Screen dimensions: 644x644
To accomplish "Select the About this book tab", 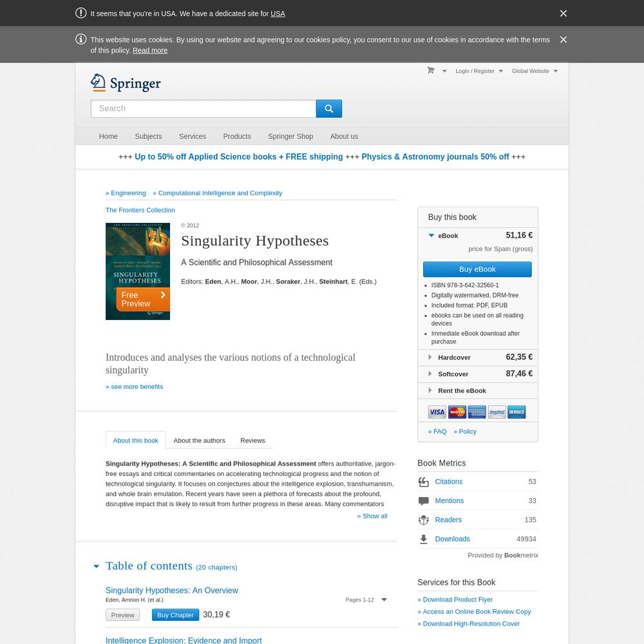I will tap(135, 440).
